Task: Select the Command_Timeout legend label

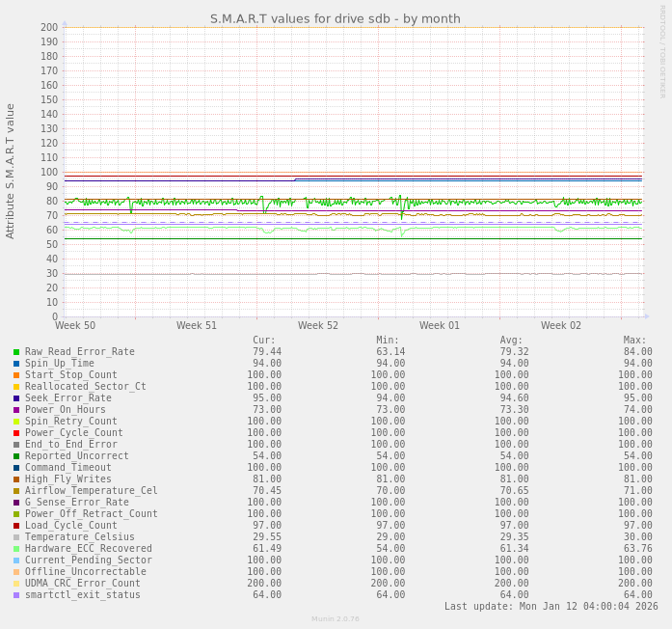Action: pyautogui.click(x=68, y=467)
